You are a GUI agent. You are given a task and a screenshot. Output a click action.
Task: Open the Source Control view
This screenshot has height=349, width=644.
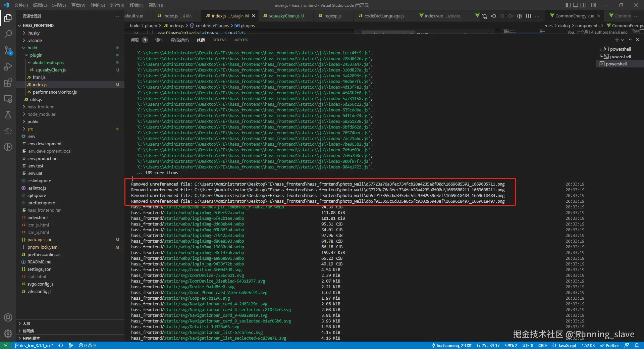point(8,50)
